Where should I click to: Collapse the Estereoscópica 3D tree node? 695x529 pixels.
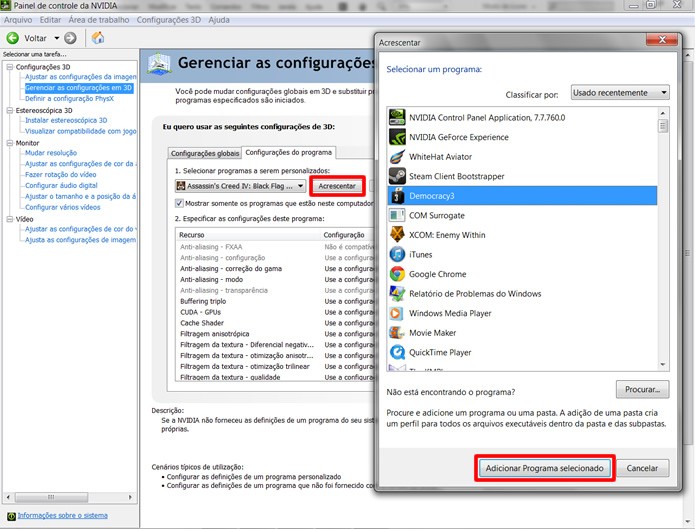point(9,110)
